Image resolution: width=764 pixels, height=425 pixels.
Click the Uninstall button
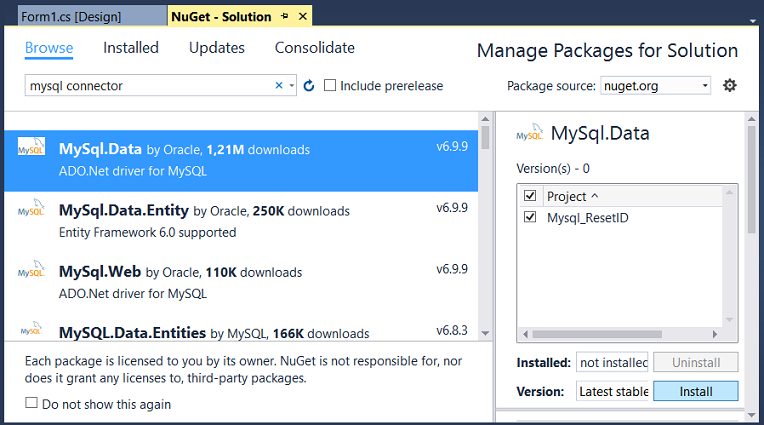[696, 363]
